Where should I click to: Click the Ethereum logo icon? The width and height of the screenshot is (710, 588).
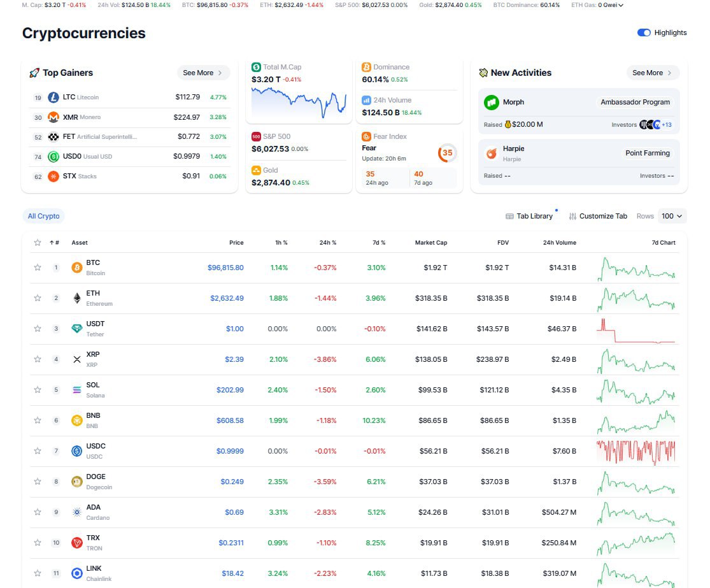[x=77, y=298]
